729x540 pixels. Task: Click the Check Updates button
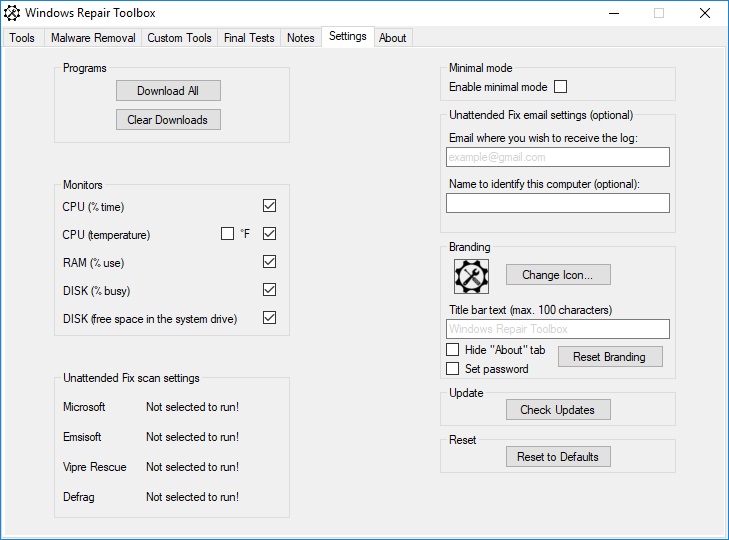click(558, 410)
